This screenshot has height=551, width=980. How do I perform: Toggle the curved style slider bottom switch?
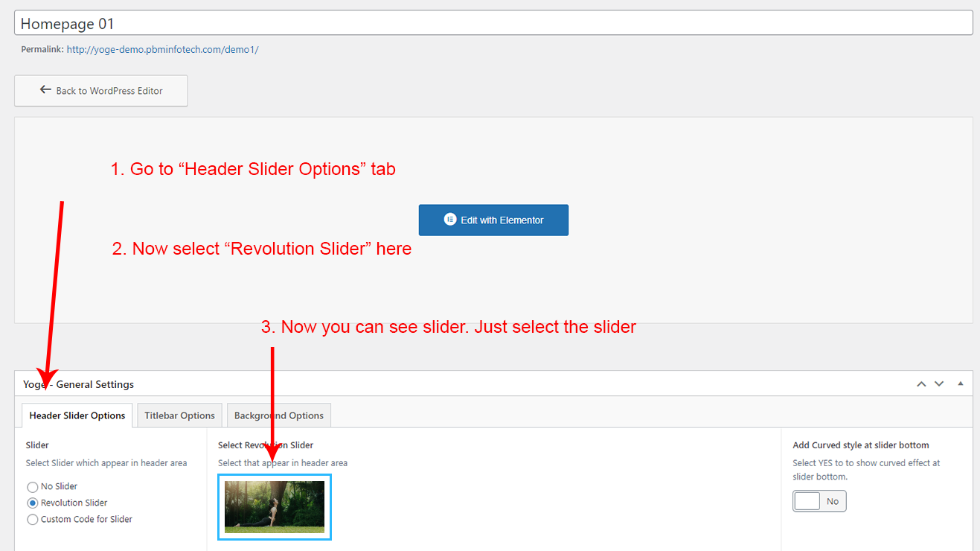(819, 501)
